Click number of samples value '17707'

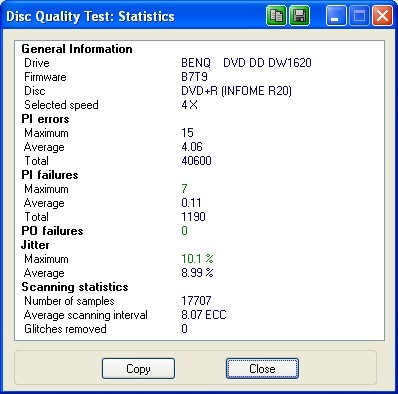(x=196, y=301)
